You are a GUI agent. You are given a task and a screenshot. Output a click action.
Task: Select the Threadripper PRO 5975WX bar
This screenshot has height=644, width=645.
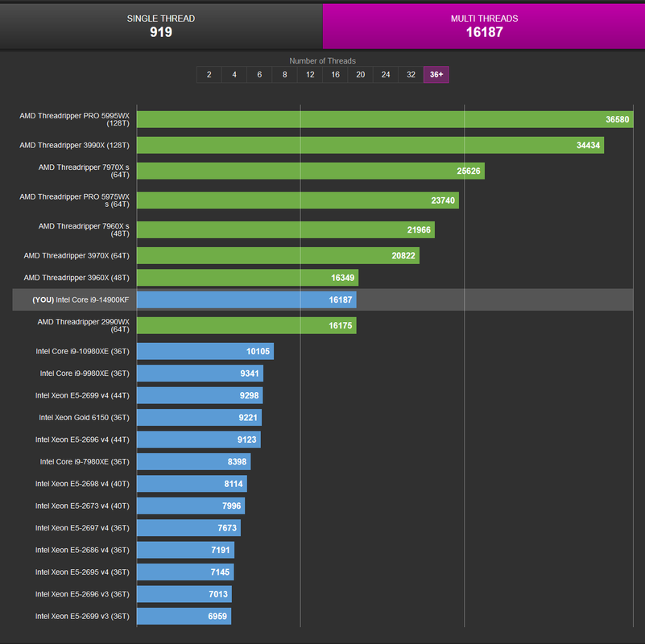pos(298,200)
